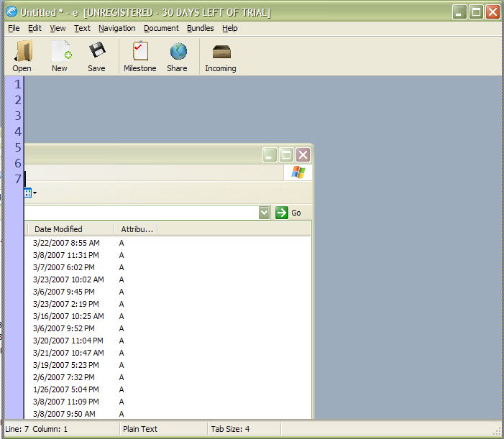Click the Go button label
Image resolution: width=504 pixels, height=439 pixels.
pos(296,213)
